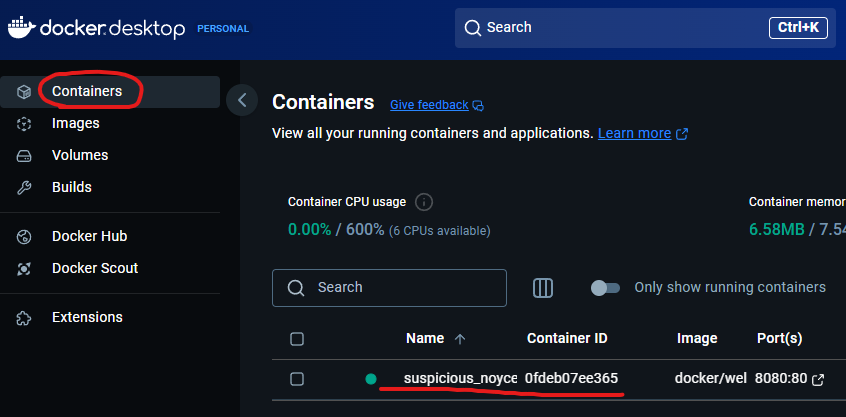The image size is (846, 417).
Task: Click the Give feedback link
Action: (429, 105)
